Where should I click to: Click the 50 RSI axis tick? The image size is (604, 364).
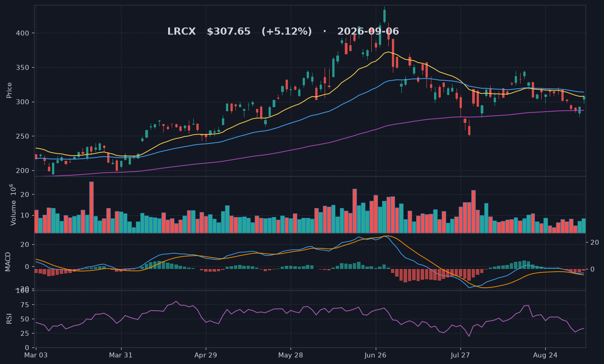pyautogui.click(x=25, y=319)
